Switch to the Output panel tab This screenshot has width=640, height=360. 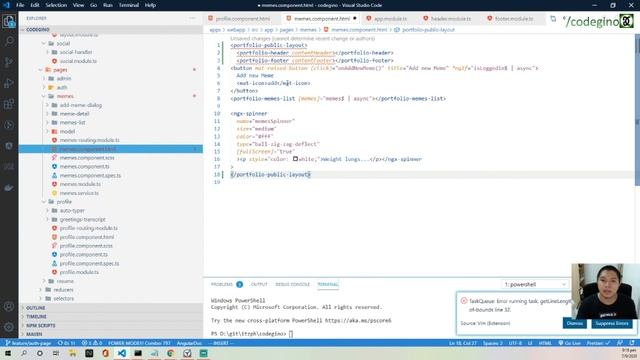tap(259, 284)
